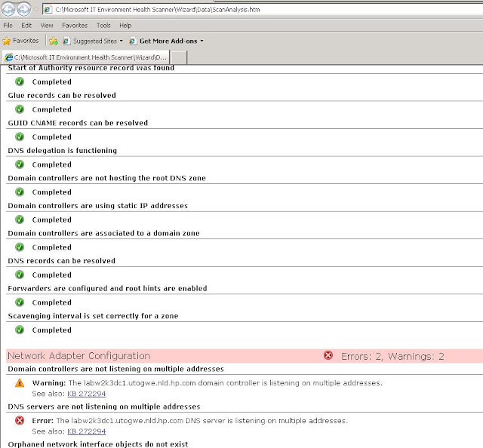This screenshot has height=448, width=483.
Task: Click heading Start of Authority resource record was found
Action: (91, 68)
